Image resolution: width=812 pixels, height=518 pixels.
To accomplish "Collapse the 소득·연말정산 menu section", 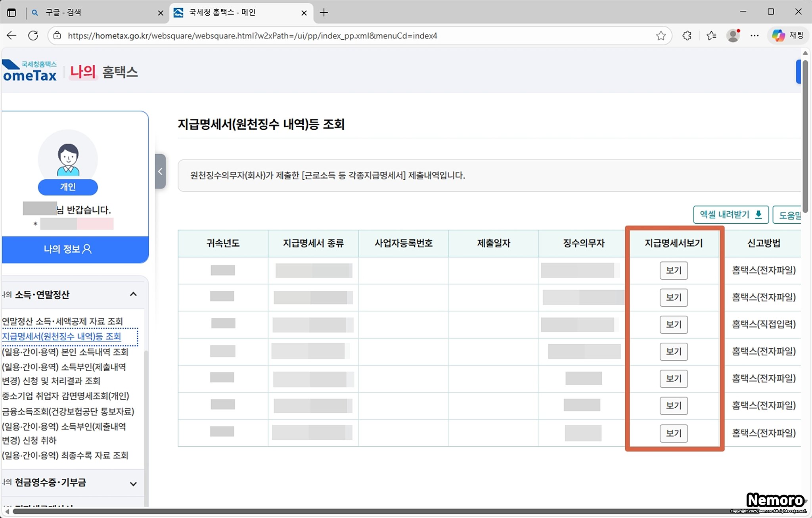I will (133, 294).
